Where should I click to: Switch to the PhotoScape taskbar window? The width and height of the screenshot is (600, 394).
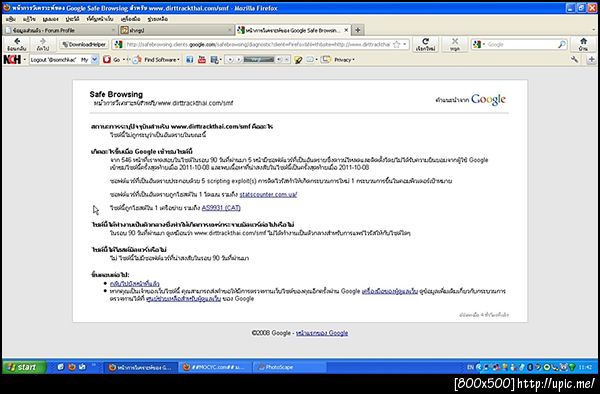tap(290, 367)
